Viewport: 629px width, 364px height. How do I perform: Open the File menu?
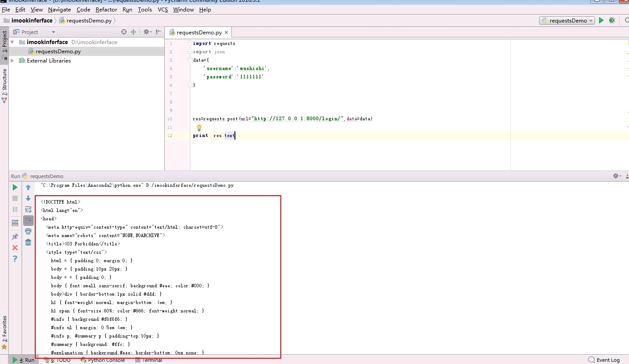point(6,9)
